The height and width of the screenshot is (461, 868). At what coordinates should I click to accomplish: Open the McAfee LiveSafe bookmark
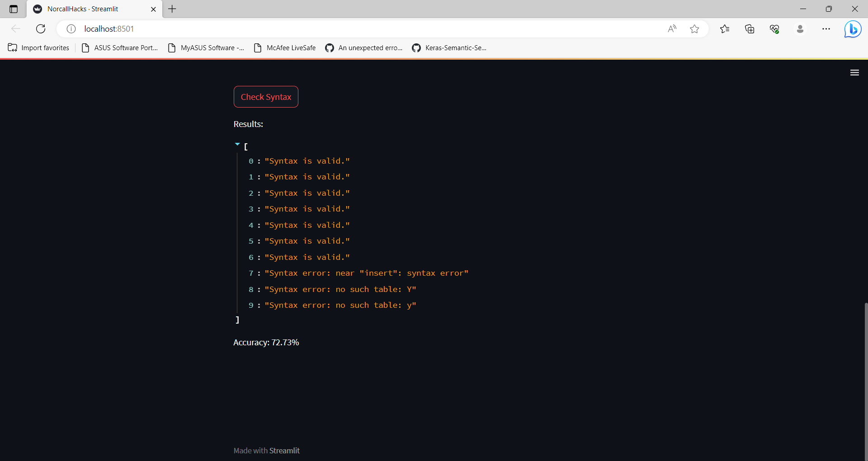(291, 47)
